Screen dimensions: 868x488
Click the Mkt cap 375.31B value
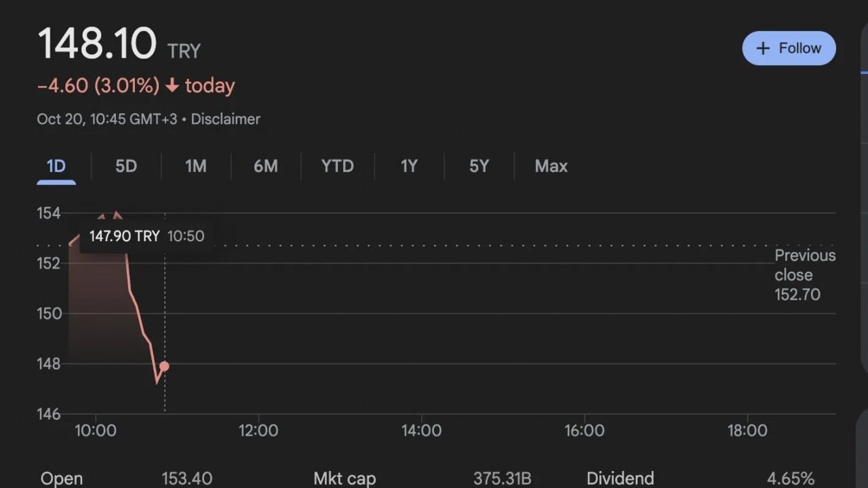pyautogui.click(x=502, y=479)
